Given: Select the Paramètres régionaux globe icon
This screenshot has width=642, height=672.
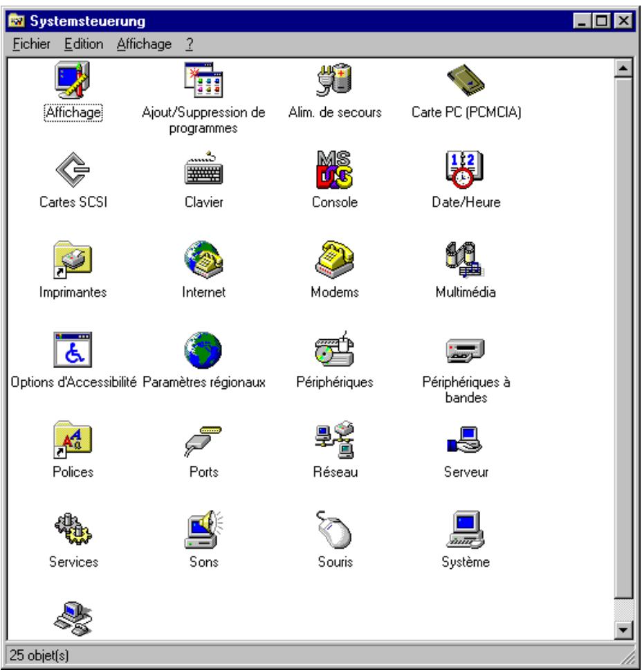Looking at the screenshot, I should (x=203, y=349).
